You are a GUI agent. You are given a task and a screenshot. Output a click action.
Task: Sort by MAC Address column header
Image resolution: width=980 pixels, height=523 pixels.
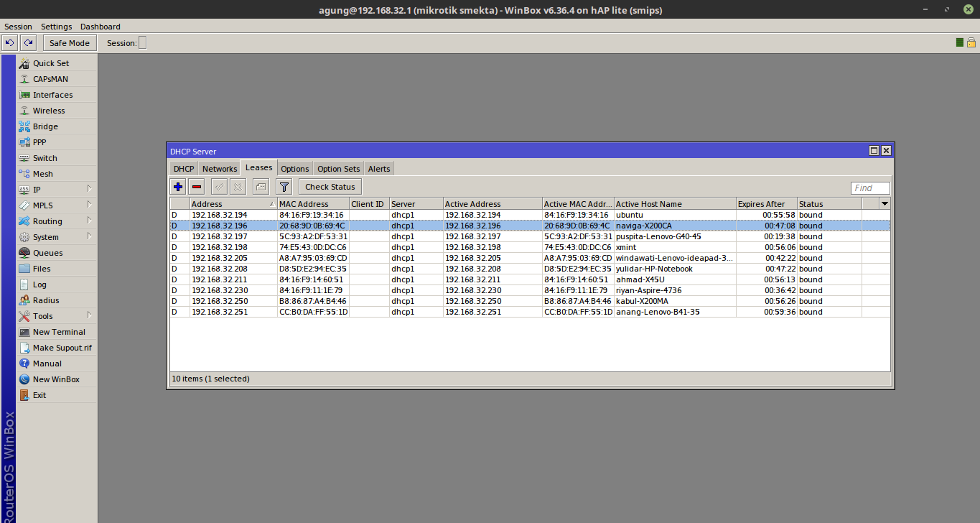pos(313,204)
